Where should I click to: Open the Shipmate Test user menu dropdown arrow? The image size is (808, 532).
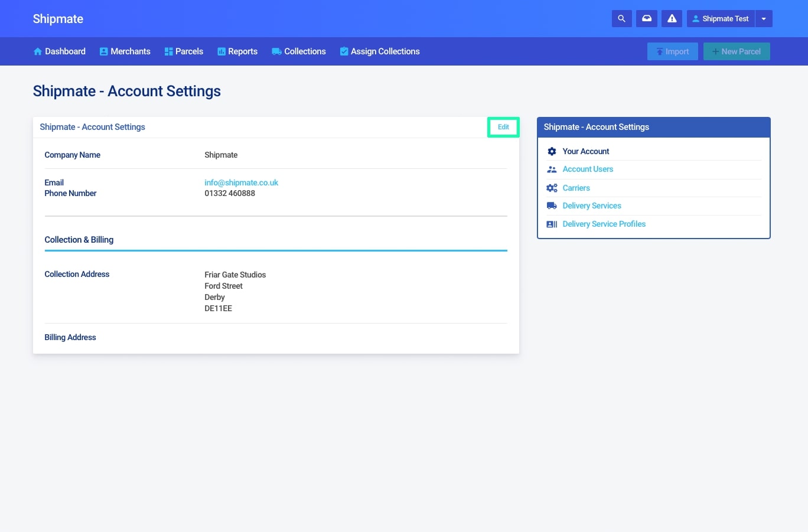[764, 19]
